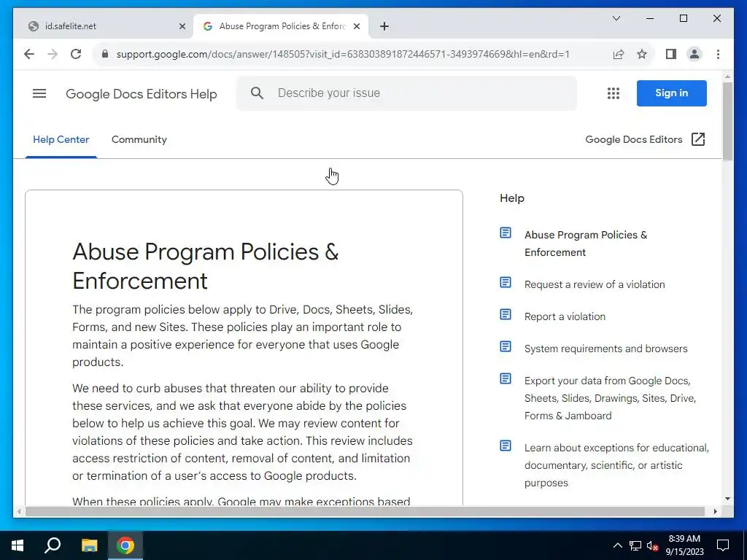Close the id.safelite.net tab

[x=182, y=26]
